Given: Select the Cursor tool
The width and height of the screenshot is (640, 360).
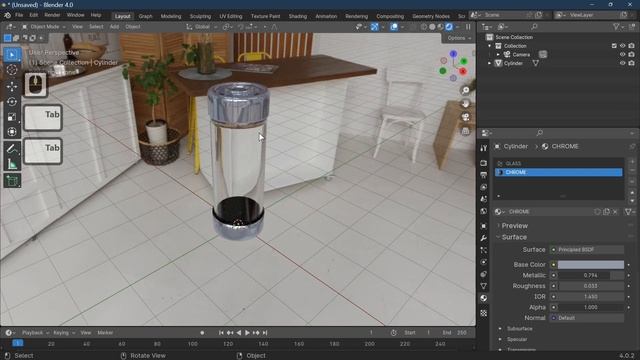Looking at the screenshot, I should tap(12, 70).
